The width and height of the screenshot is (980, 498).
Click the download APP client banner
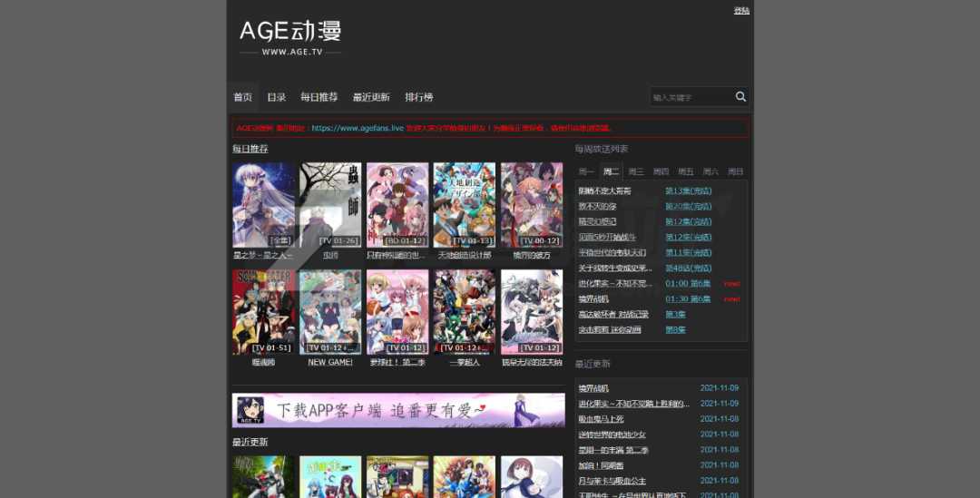397,410
